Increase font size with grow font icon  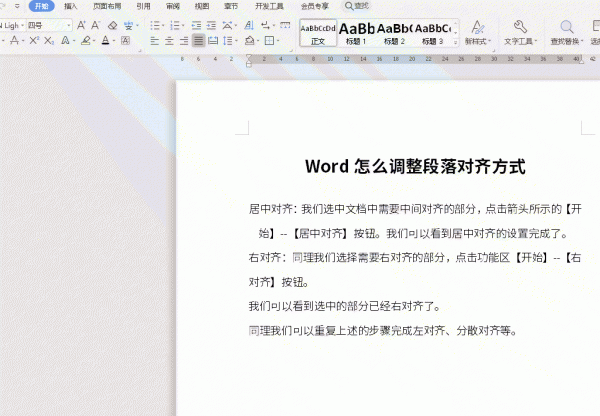[x=81, y=26]
